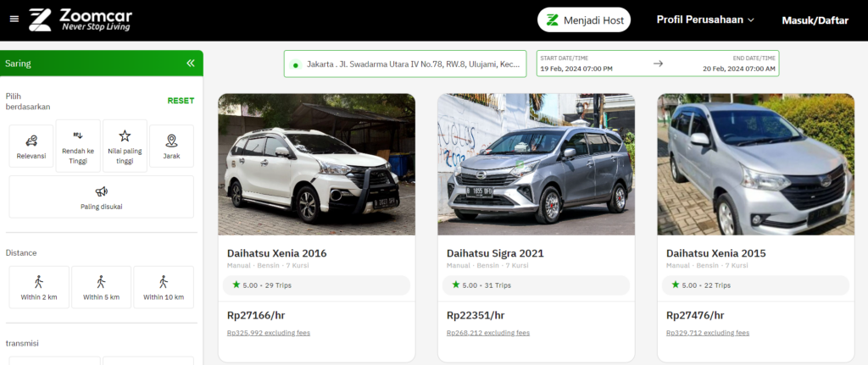
Task: Click the 5.00 · 22 Trips rating
Action: click(x=756, y=285)
